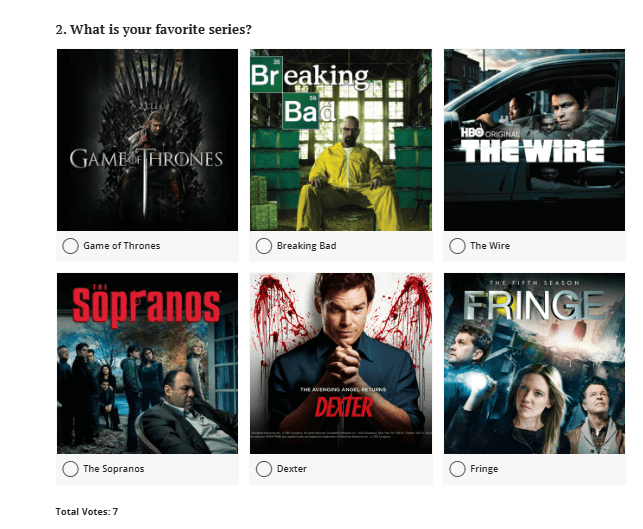Click the Dexter poster image

341,363
